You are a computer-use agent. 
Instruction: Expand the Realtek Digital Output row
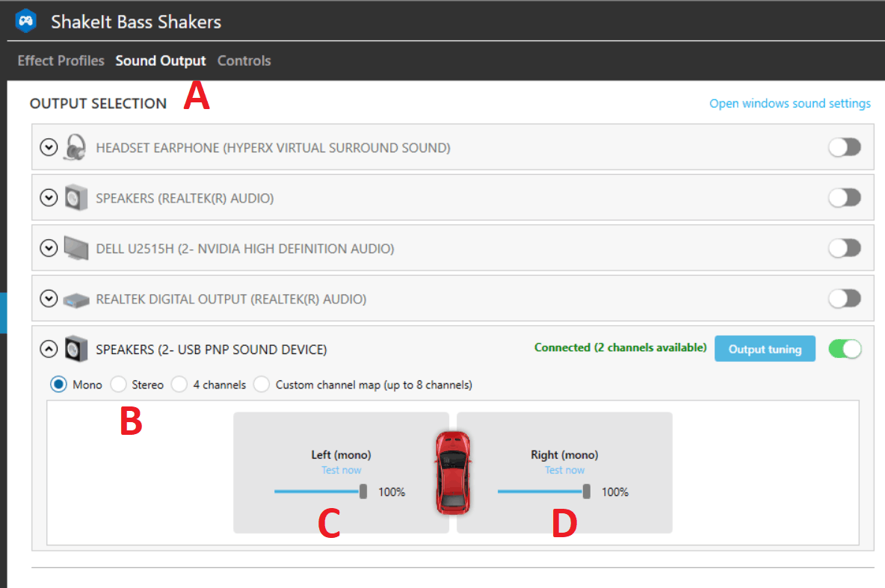[x=49, y=299]
